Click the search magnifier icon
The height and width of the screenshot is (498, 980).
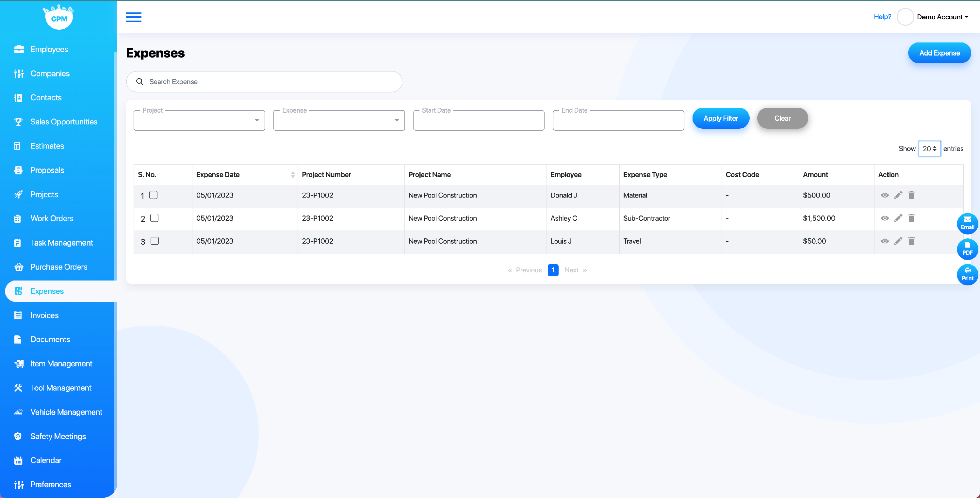tap(139, 81)
